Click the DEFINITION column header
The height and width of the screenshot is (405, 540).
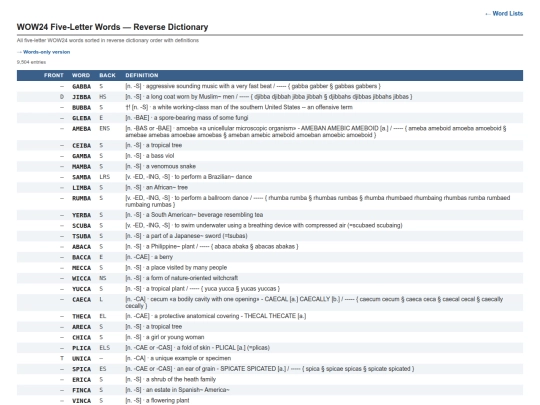(142, 75)
